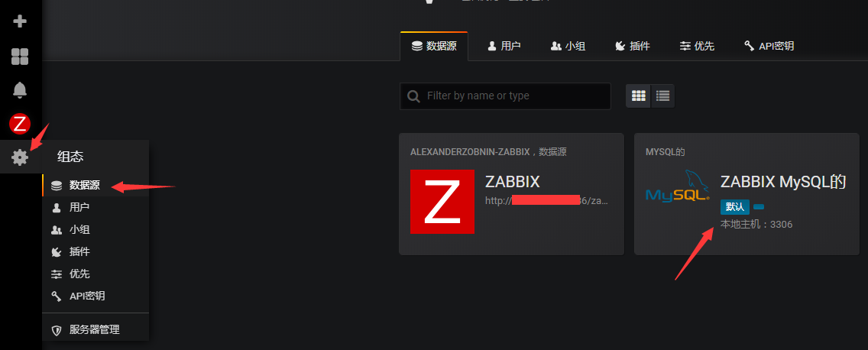Switch to the API密钥 tab

pos(769,46)
